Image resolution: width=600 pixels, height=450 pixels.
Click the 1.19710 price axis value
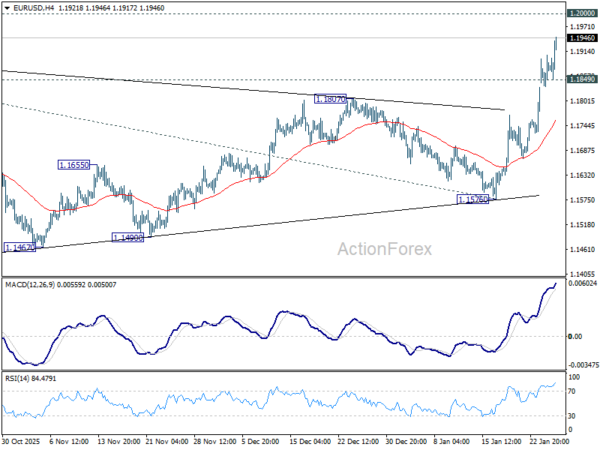pos(582,27)
